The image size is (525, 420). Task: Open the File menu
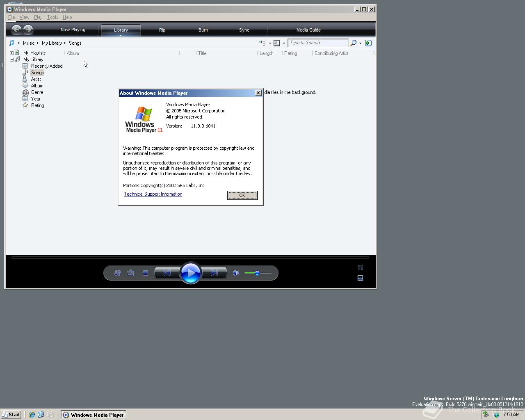tap(11, 17)
